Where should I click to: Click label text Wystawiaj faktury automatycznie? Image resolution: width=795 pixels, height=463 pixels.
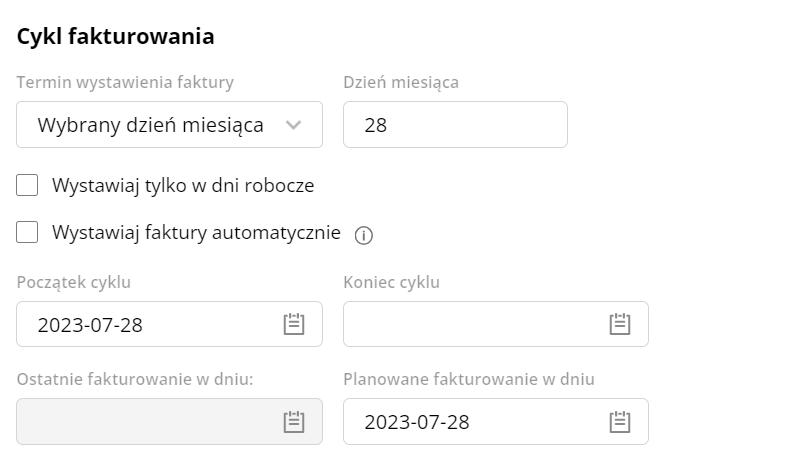[196, 233]
